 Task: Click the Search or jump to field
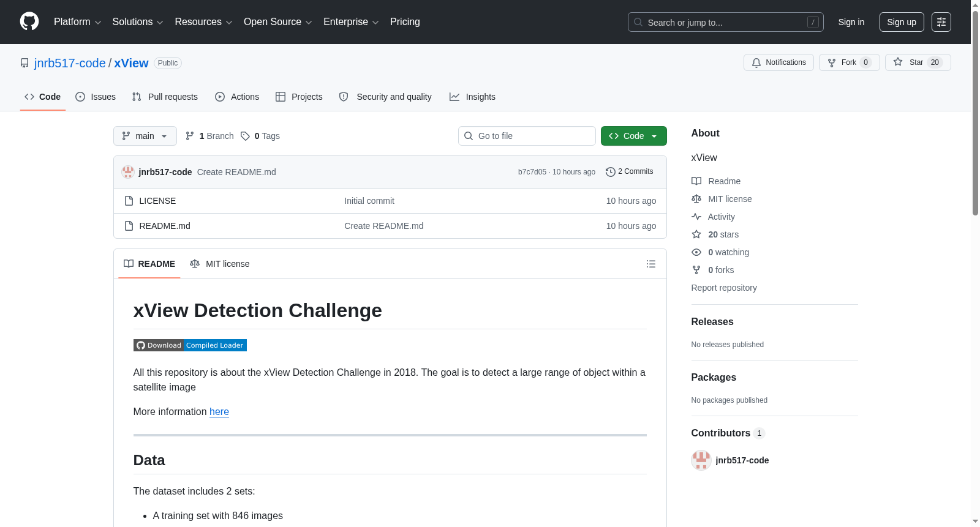726,22
